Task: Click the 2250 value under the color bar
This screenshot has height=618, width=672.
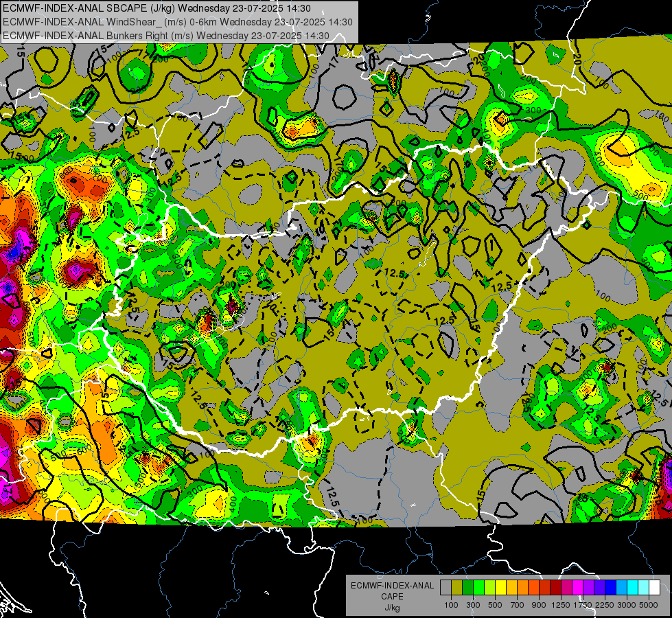Action: [x=605, y=605]
